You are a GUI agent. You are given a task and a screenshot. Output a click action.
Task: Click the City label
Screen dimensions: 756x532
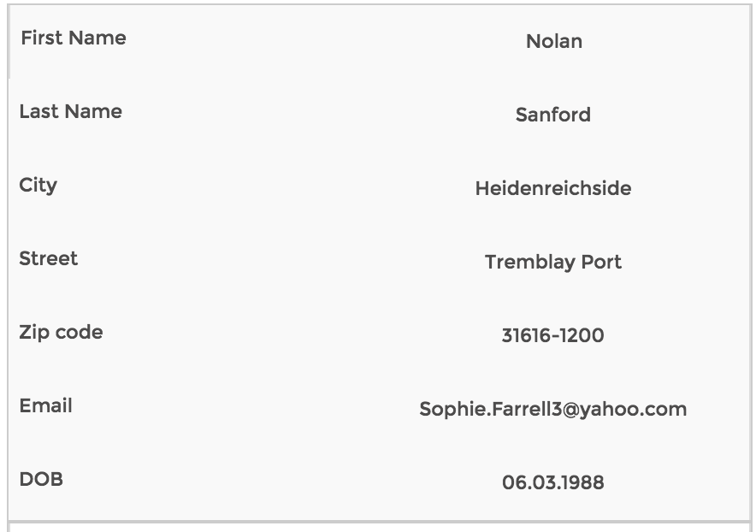pos(38,186)
